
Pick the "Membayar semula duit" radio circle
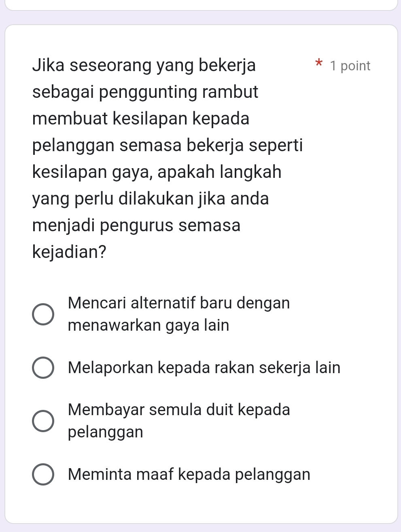(x=43, y=421)
